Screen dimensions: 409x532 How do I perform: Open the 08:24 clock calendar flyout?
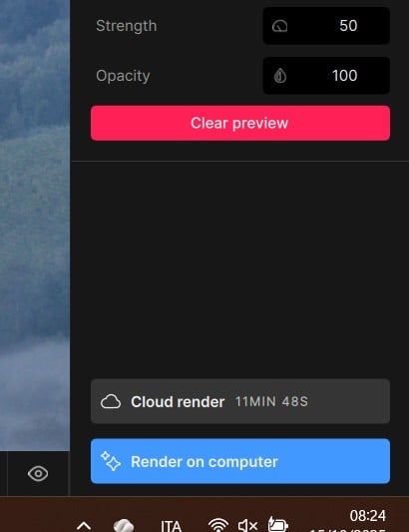click(368, 516)
